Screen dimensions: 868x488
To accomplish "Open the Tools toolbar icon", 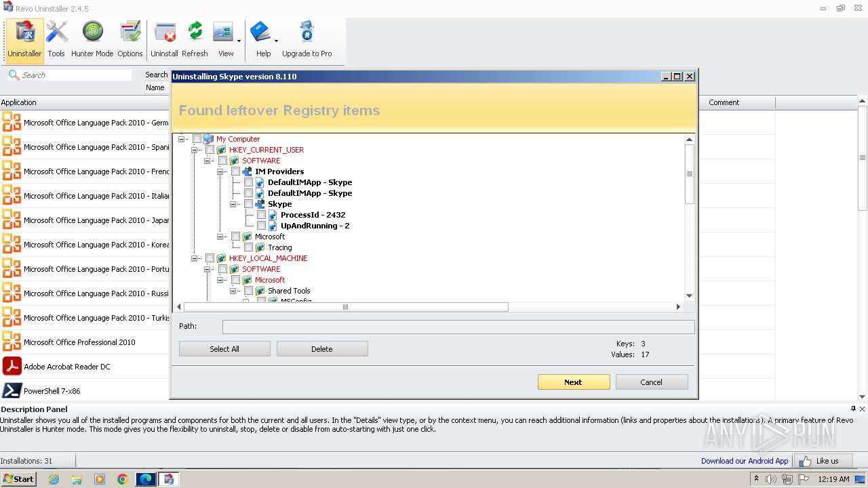I will (56, 32).
